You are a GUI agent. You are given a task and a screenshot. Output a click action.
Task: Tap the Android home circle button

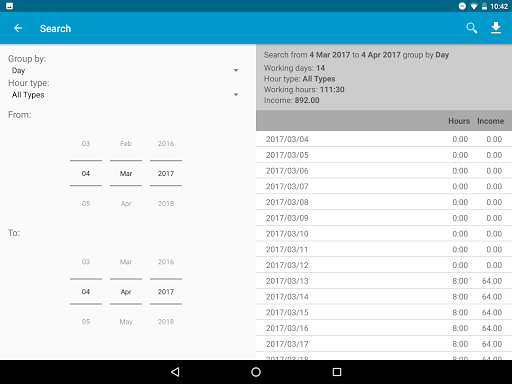(256, 372)
